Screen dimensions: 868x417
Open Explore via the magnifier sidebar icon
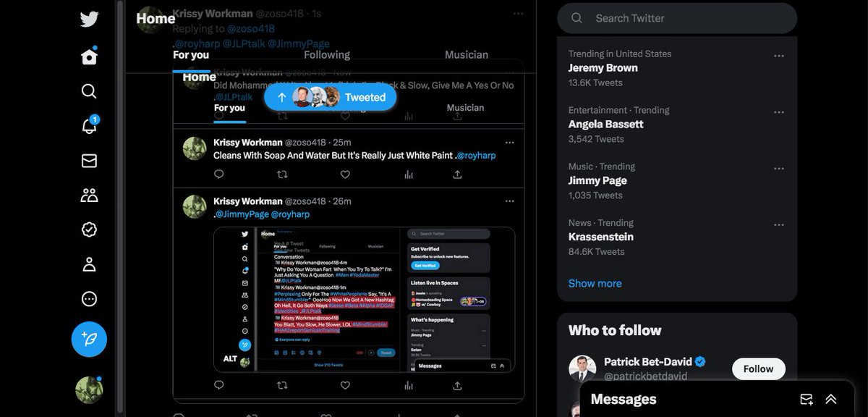tap(89, 90)
